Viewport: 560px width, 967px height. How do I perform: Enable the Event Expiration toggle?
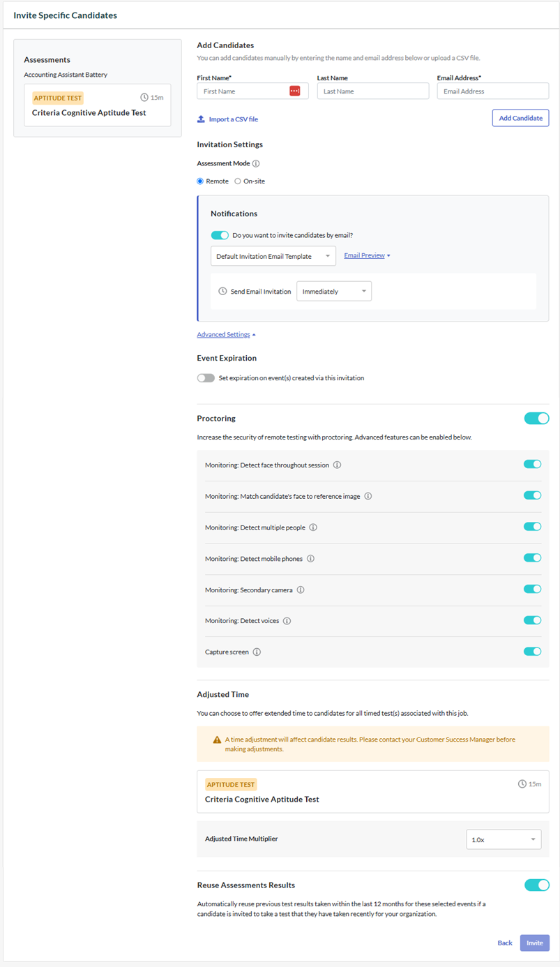click(206, 378)
